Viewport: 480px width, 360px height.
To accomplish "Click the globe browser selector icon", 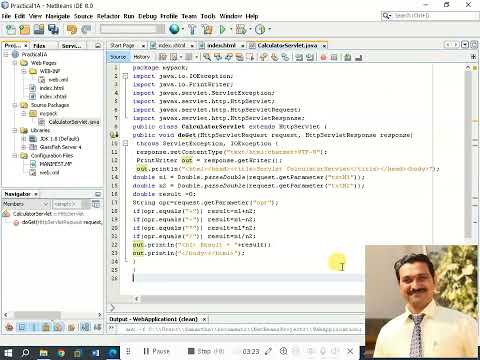I will click(x=174, y=29).
